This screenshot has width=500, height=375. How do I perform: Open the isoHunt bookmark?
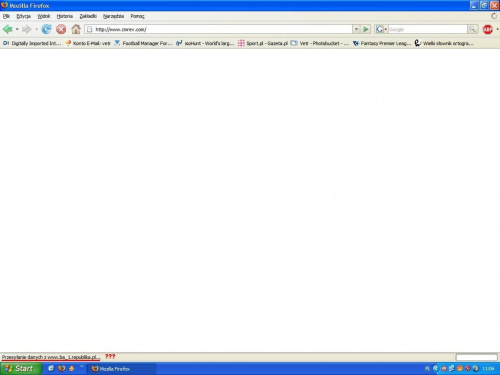click(205, 43)
